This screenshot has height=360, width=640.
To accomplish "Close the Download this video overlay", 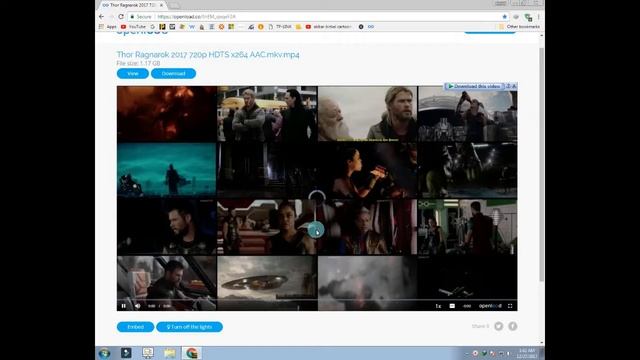I will [514, 86].
